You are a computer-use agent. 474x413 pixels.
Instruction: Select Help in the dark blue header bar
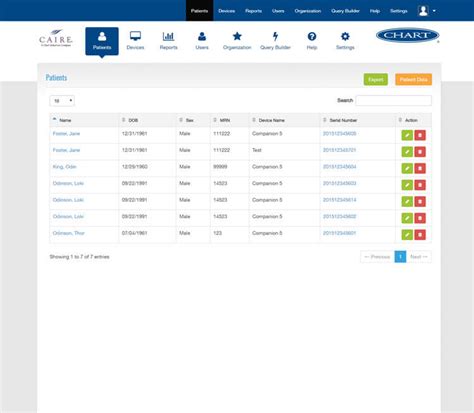click(x=375, y=11)
